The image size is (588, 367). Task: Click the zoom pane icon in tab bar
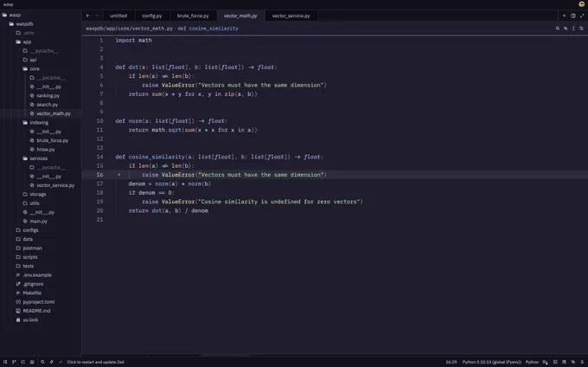pyautogui.click(x=582, y=16)
